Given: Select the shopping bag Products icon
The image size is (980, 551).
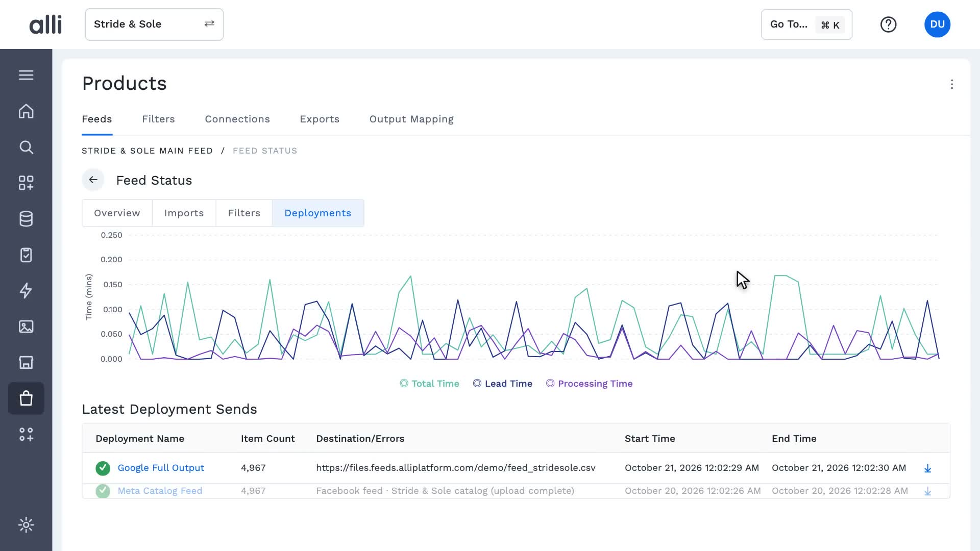Looking at the screenshot, I should pos(26,398).
